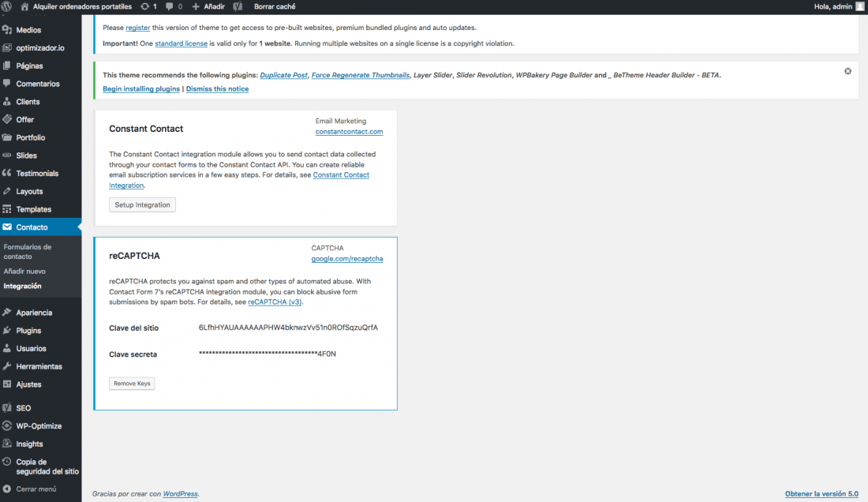Click the optimizador.io sidebar icon
This screenshot has width=868, height=502.
tap(7, 47)
